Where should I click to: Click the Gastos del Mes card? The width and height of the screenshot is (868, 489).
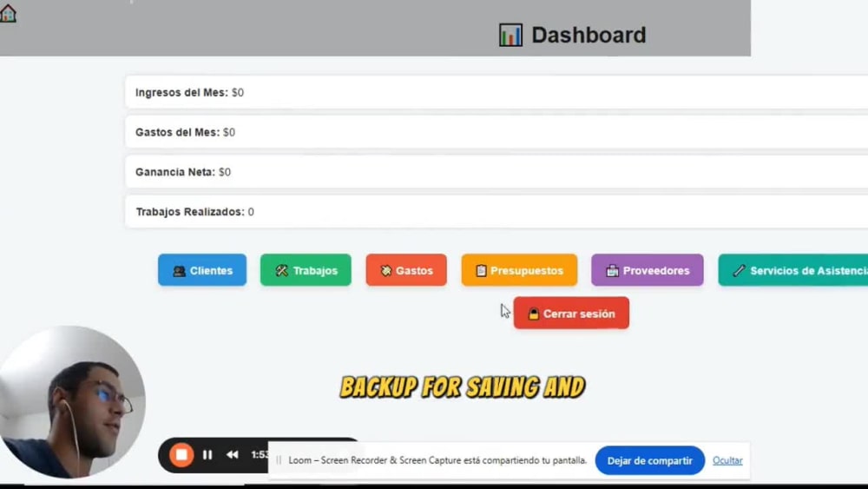coord(496,132)
